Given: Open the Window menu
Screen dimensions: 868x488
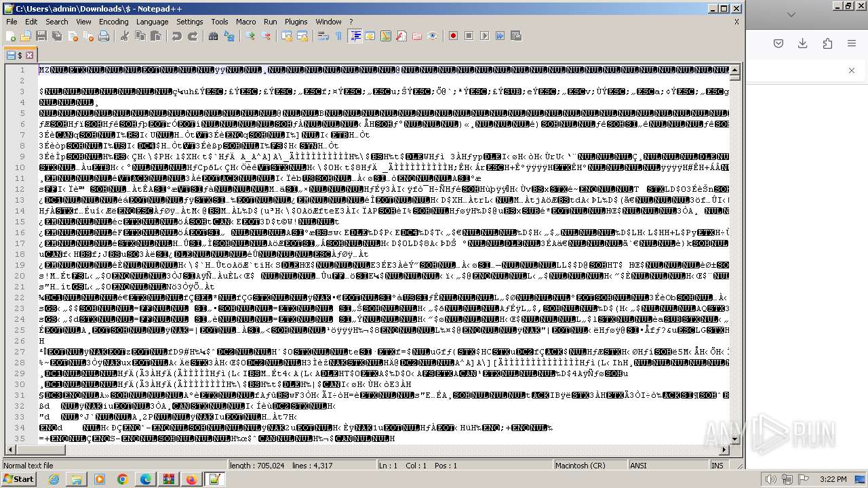Looking at the screenshot, I should 329,22.
